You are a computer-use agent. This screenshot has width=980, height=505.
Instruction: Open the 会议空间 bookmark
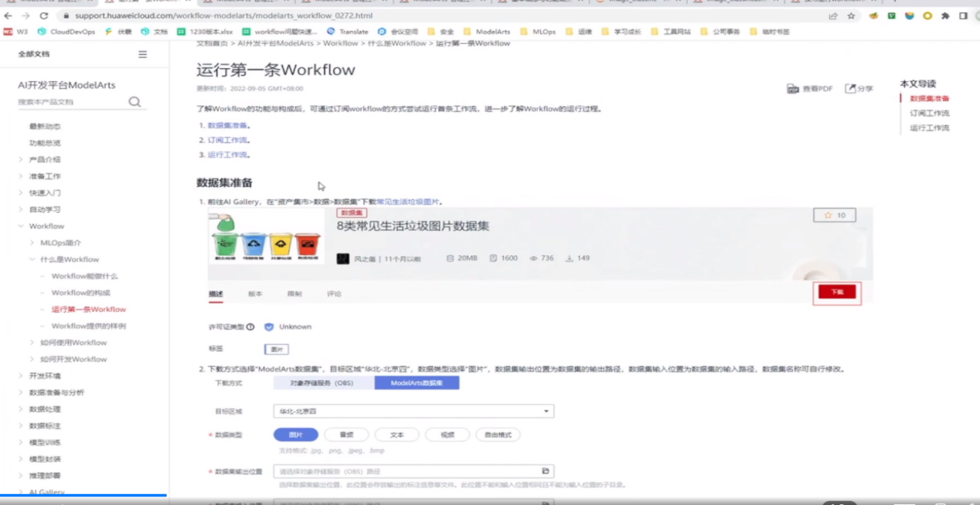(399, 32)
